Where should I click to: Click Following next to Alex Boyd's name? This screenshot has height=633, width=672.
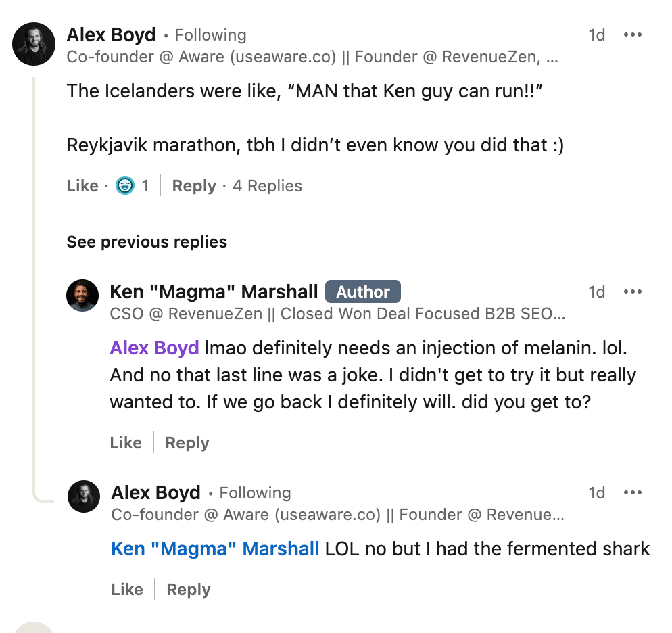click(x=210, y=34)
